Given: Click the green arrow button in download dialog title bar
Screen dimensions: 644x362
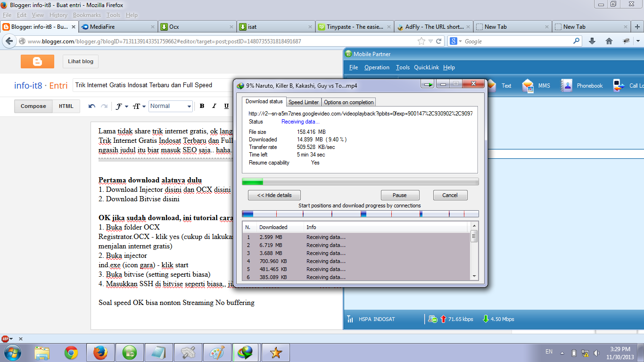Looking at the screenshot, I should coord(428,85).
